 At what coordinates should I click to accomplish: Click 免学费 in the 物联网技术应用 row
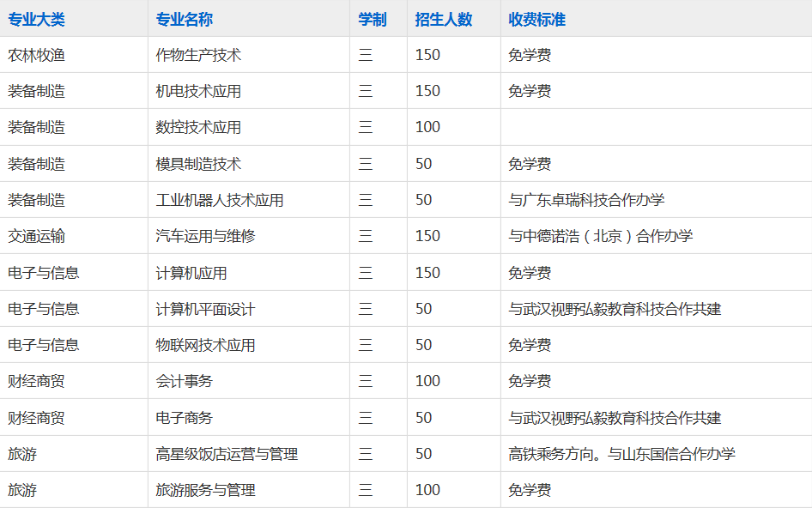tap(530, 345)
